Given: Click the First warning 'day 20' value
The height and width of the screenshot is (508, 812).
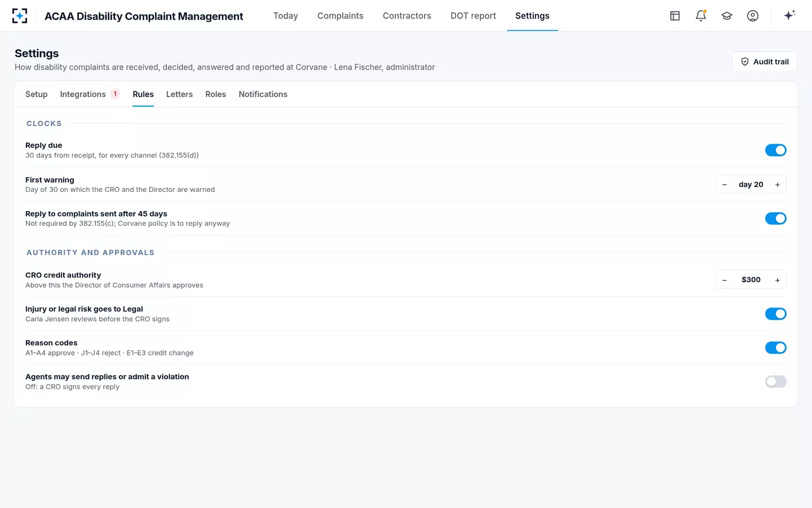Looking at the screenshot, I should [751, 185].
